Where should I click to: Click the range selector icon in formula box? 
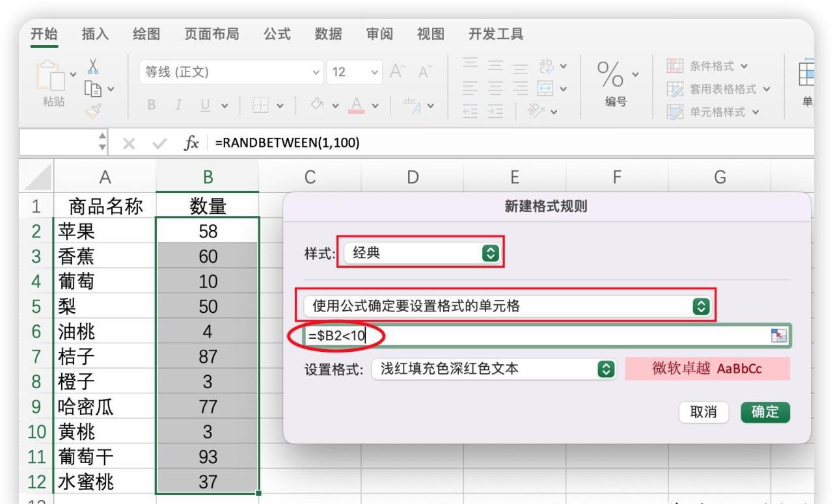pyautogui.click(x=779, y=335)
